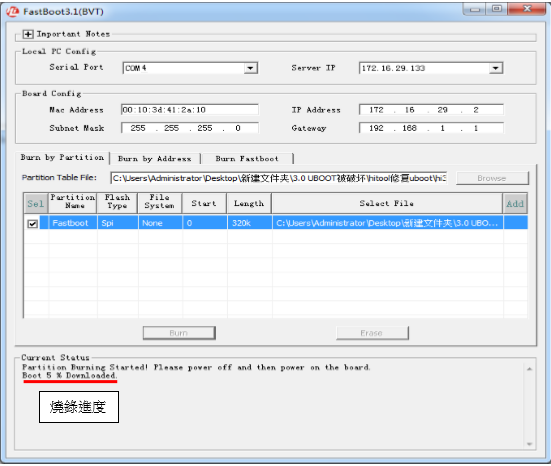
Task: Click the Fastboot row Select File path
Action: coord(387,223)
